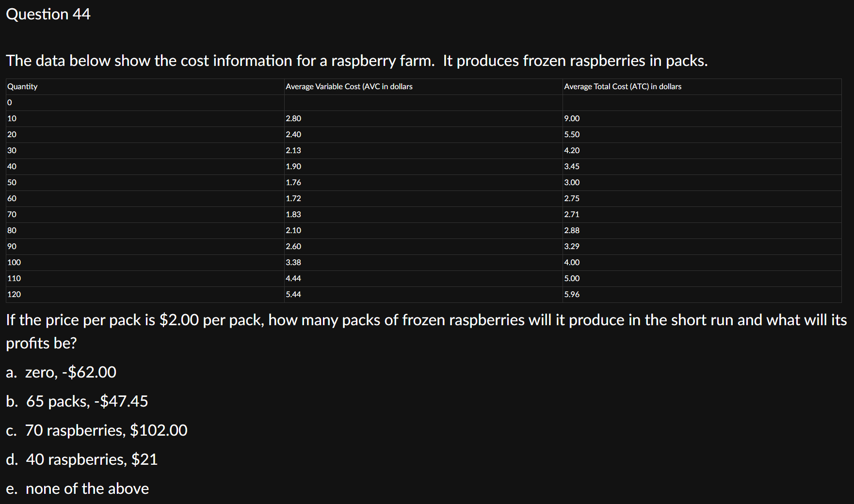Click AVC value 5.44 in the table
The height and width of the screenshot is (504, 854).
tap(293, 294)
